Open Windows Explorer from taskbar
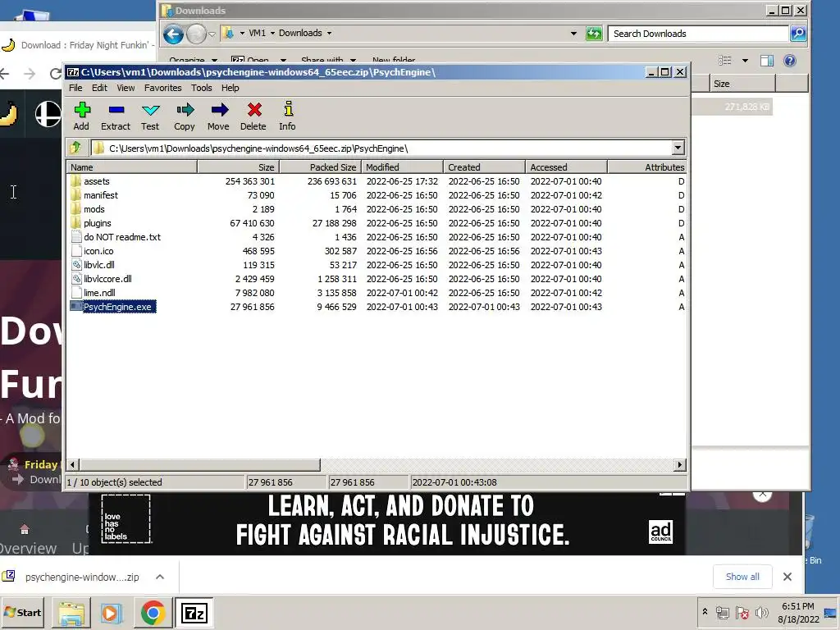The height and width of the screenshot is (630, 840). coord(71,613)
